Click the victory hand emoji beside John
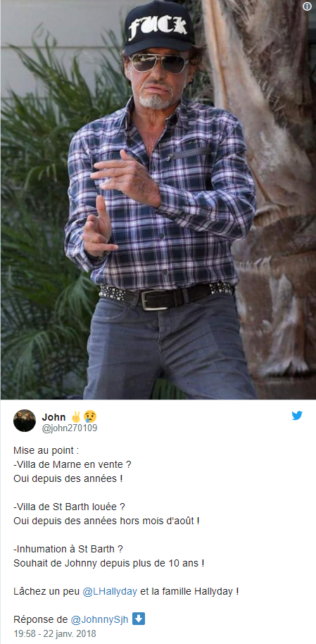The height and width of the screenshot is (644, 316). coord(76,417)
